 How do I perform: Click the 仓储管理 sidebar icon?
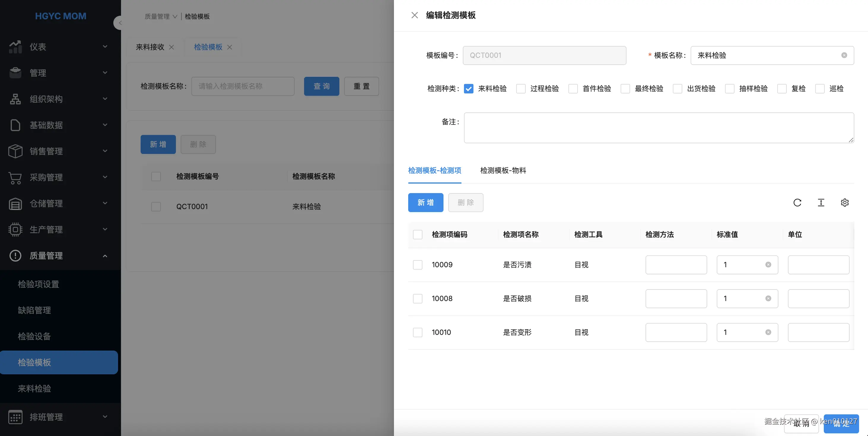[15, 203]
